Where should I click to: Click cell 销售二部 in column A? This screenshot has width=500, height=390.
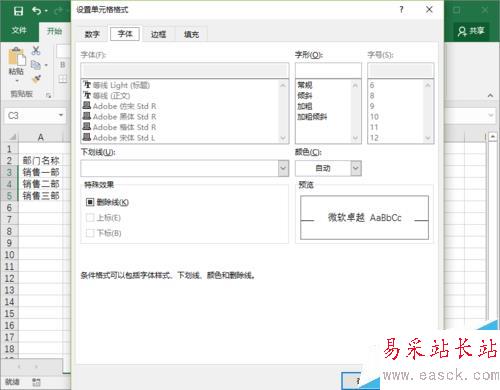tap(41, 184)
